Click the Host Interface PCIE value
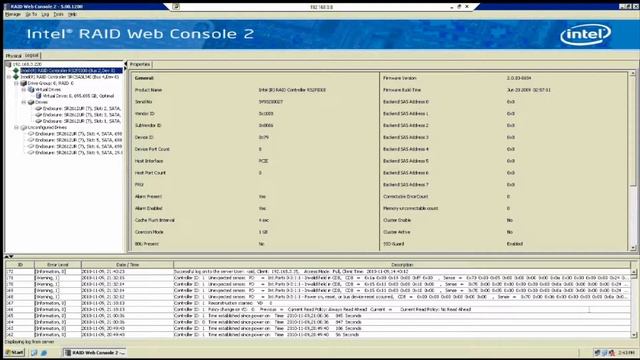 [263, 161]
